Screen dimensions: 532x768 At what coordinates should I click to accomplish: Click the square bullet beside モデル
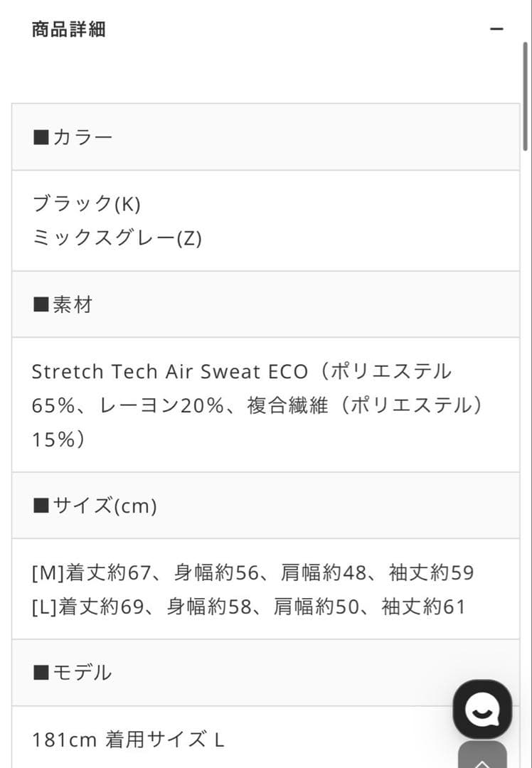[41, 672]
